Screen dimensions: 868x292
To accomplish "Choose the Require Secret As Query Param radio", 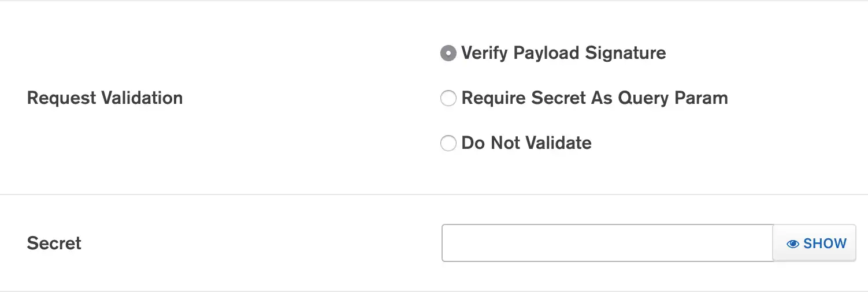I will coord(448,98).
